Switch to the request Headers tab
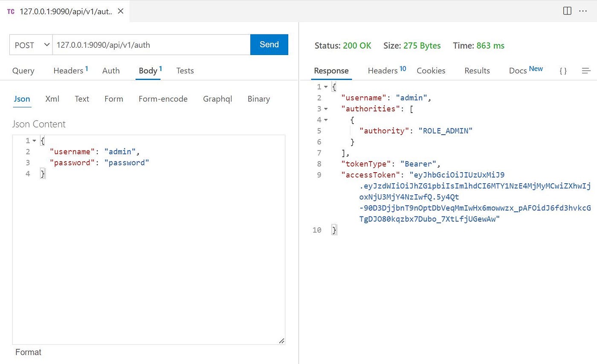Viewport: 597px width, 364px height. pos(71,71)
